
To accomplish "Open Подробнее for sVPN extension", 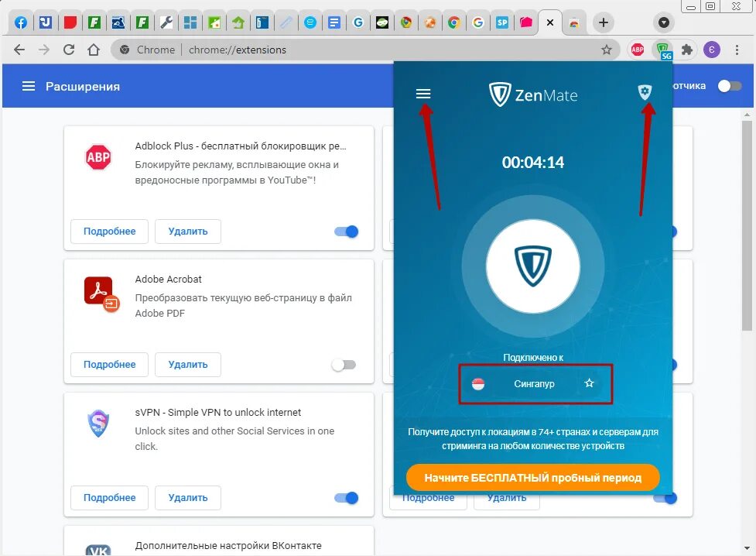I will coord(109,498).
